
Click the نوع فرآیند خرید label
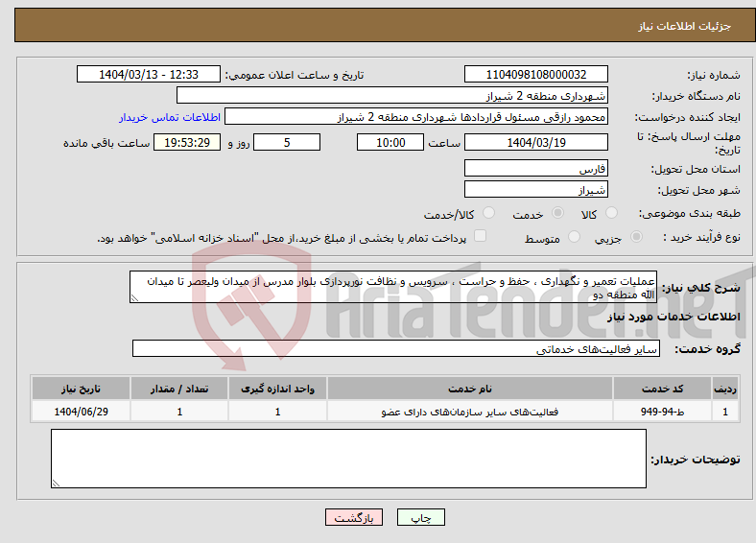click(x=701, y=237)
